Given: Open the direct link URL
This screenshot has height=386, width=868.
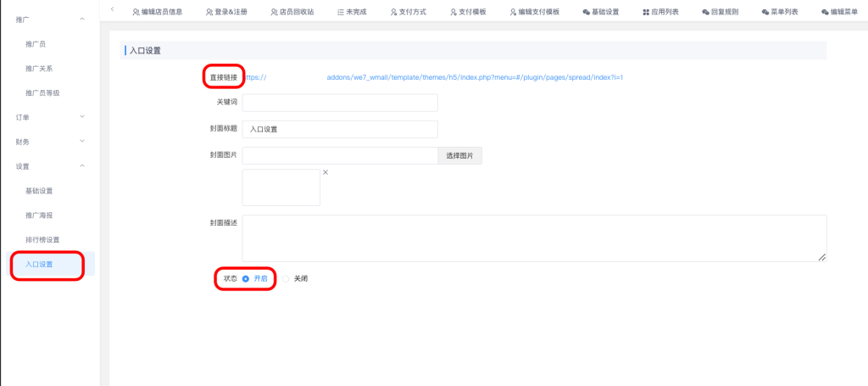Looking at the screenshot, I should click(434, 77).
